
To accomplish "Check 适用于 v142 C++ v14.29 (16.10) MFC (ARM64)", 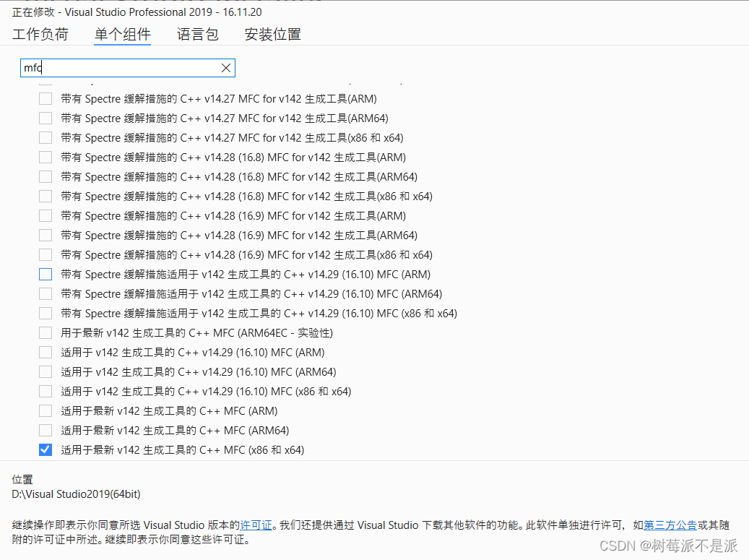I will (46, 371).
